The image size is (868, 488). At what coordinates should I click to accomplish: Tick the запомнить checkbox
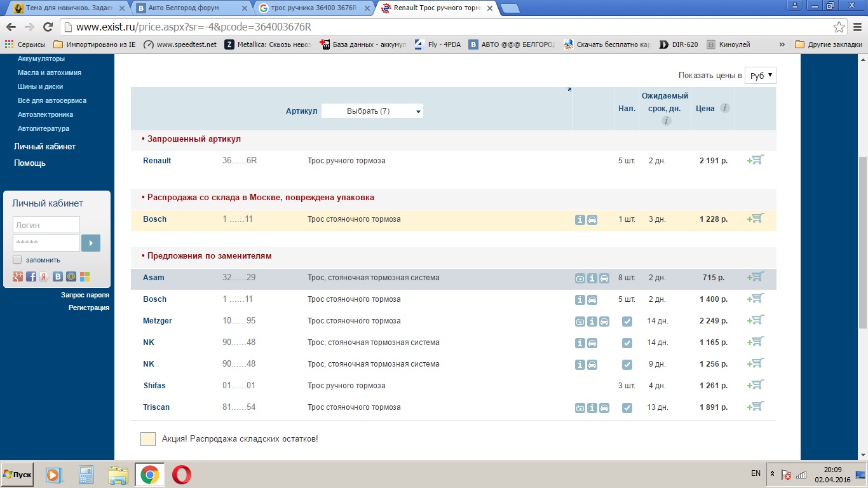click(17, 259)
